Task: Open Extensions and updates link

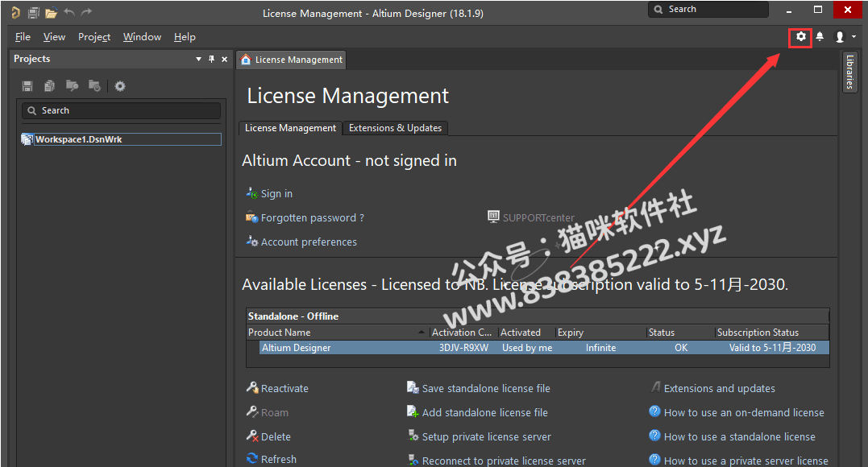Action: pos(719,388)
